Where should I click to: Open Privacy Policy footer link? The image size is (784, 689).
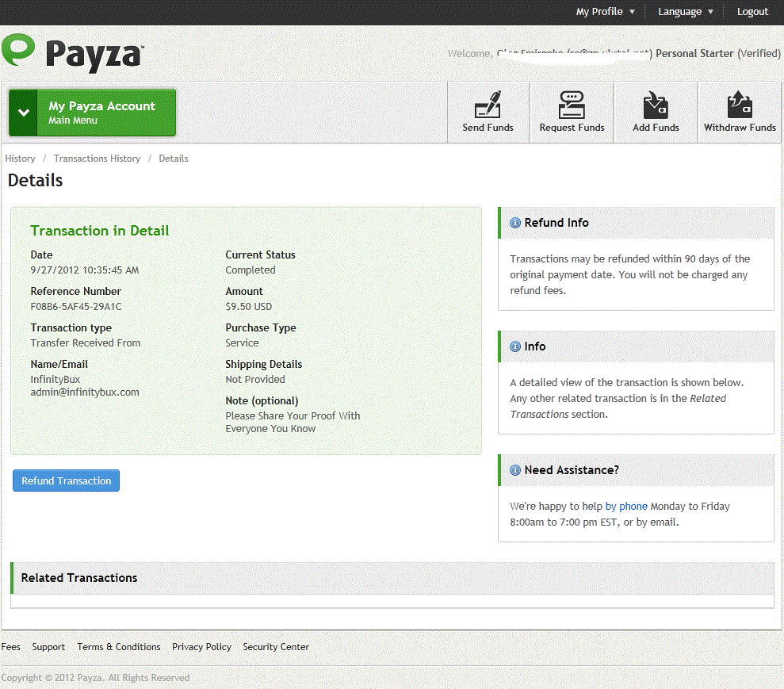tap(201, 646)
